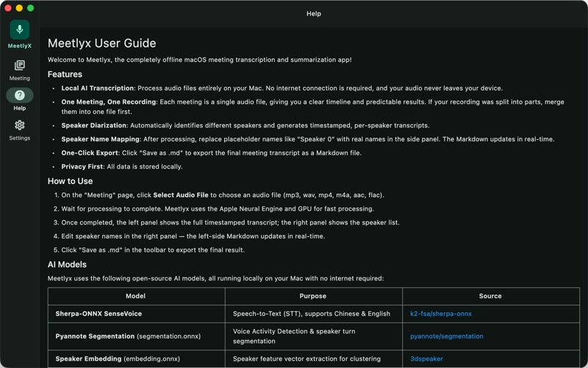The image size is (588, 368).
Task: Click the MeetlyX name under the logo
Action: click(x=20, y=46)
